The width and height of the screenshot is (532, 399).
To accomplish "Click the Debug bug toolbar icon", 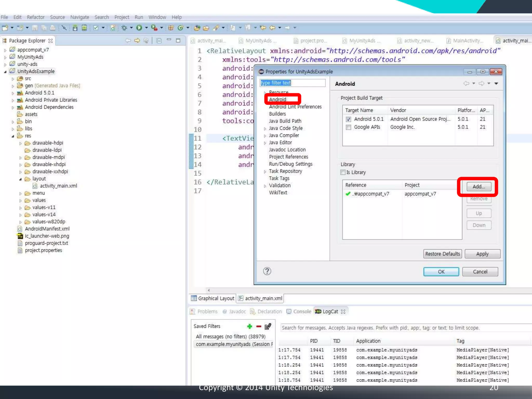I will click(x=124, y=28).
